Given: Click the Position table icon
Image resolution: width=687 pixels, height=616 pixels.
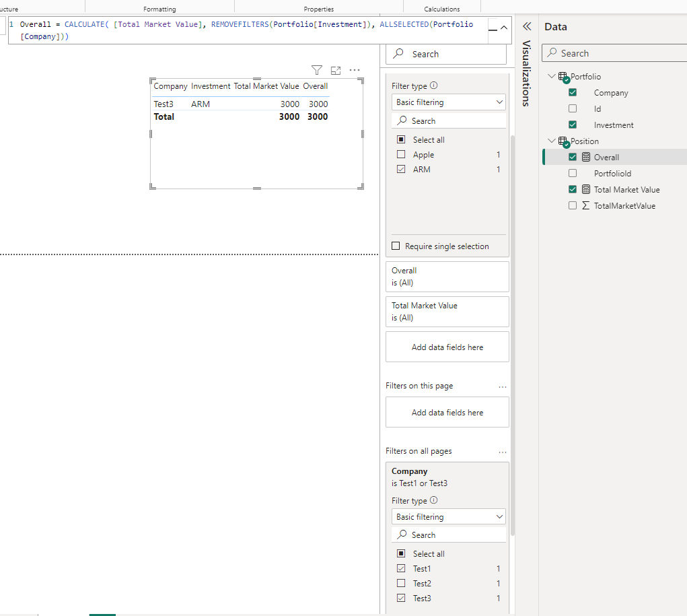Looking at the screenshot, I should coord(563,141).
